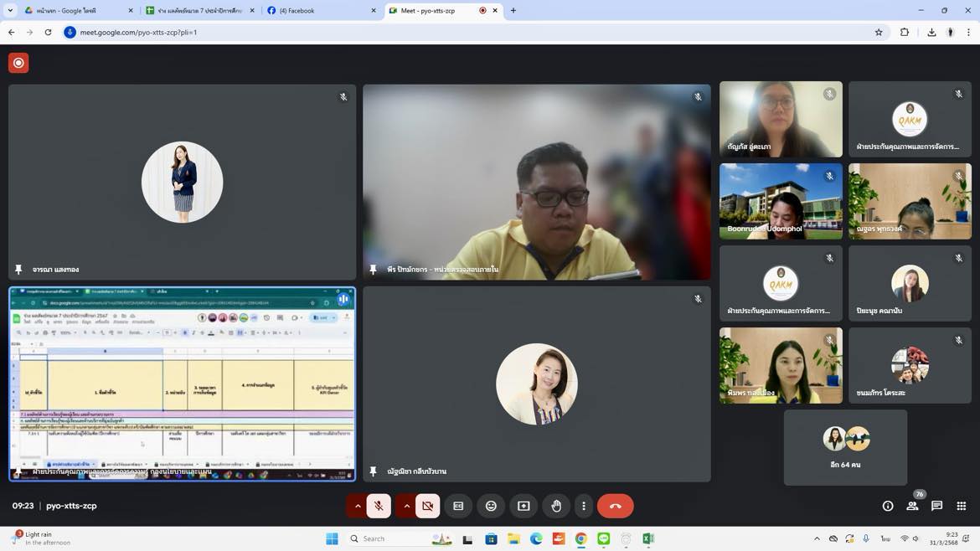Click the Present now screen share icon
The height and width of the screenshot is (551, 980).
point(524,506)
